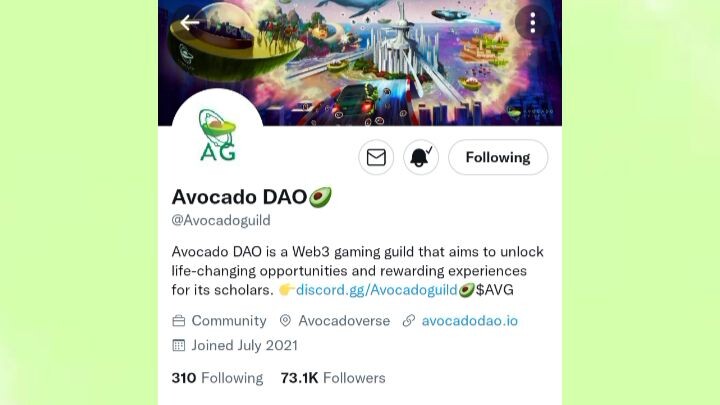Open the AG profile picture
The height and width of the screenshot is (405, 720).
(218, 135)
